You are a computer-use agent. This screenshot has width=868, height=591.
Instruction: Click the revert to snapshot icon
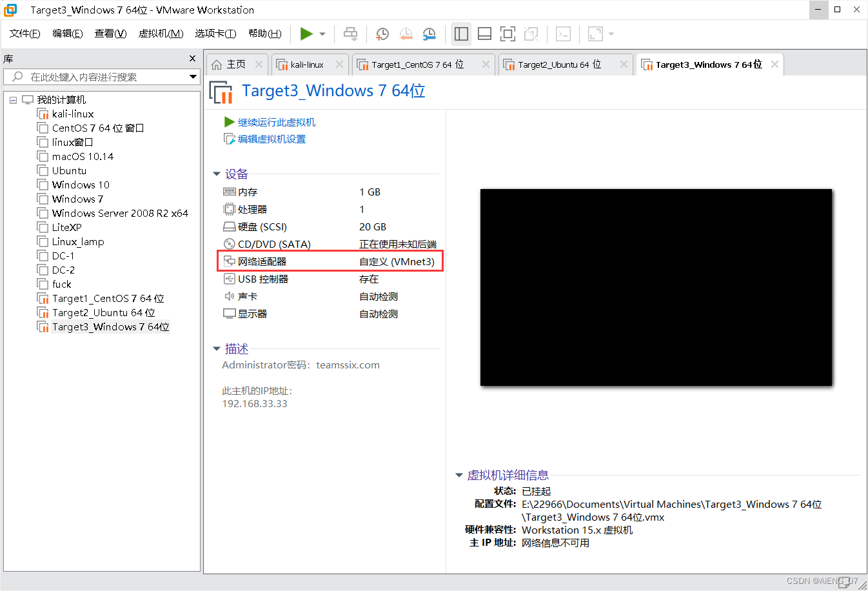(406, 34)
